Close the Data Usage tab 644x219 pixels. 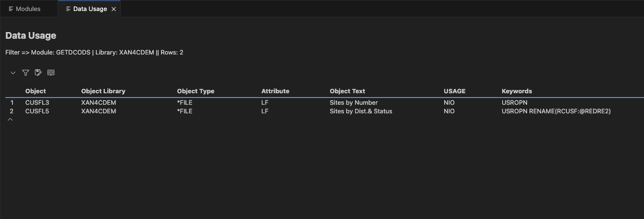point(114,9)
